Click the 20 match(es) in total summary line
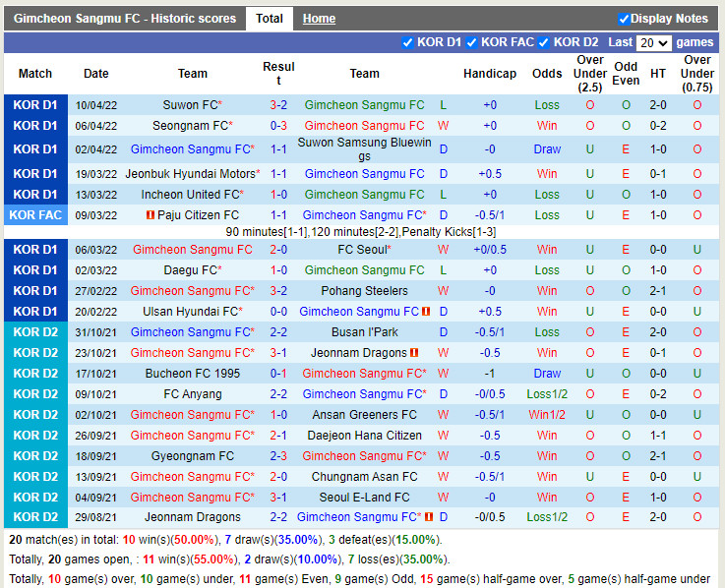The height and width of the screenshot is (588, 725). click(x=225, y=540)
